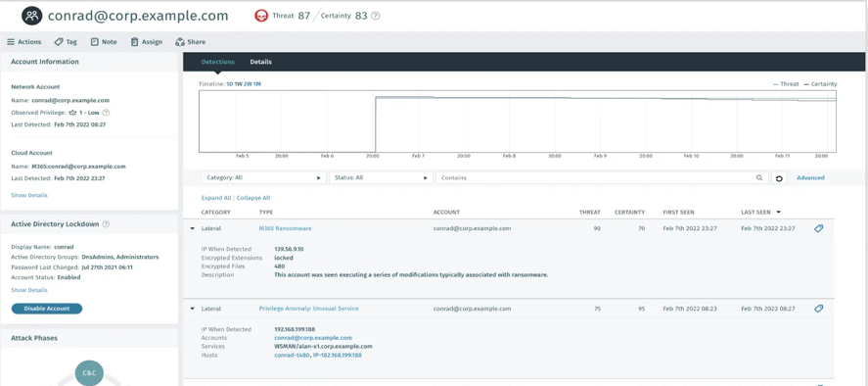868x386 pixels.
Task: Click the red threat skull icon
Action: point(260,16)
